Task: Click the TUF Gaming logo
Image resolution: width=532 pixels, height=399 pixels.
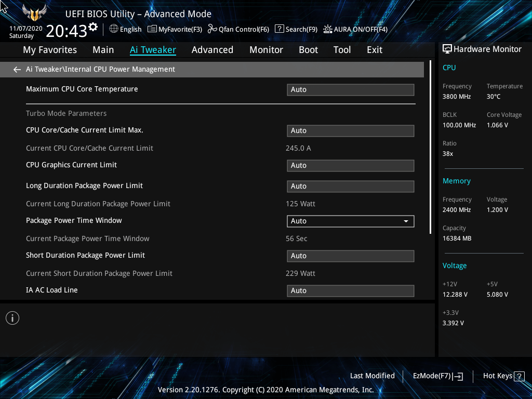Action: 34,13
